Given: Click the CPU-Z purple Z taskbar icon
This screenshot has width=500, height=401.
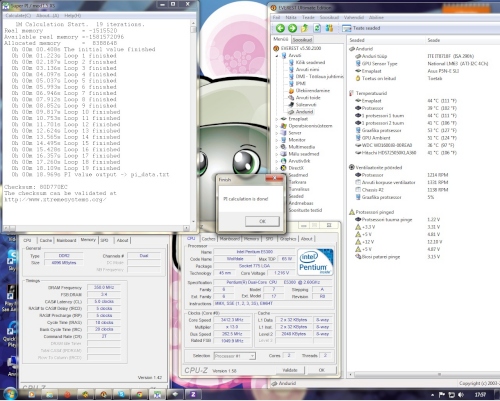Looking at the screenshot, I should [193, 395].
